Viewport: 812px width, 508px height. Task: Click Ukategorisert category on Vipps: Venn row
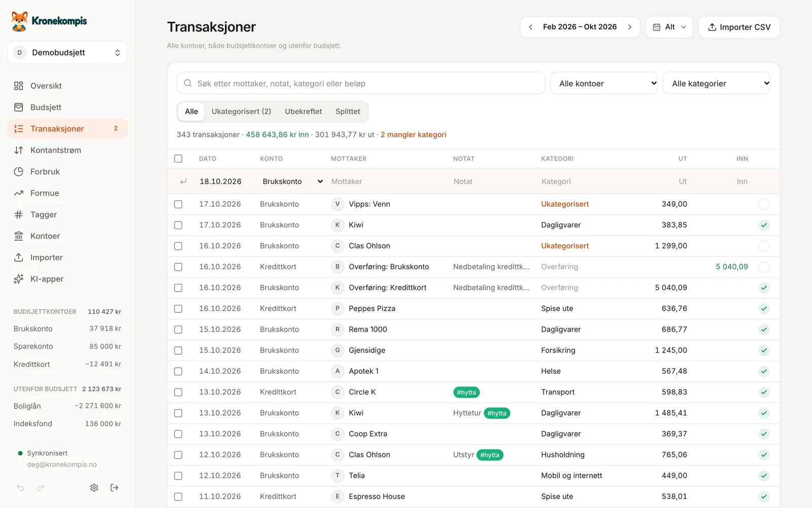tap(565, 204)
